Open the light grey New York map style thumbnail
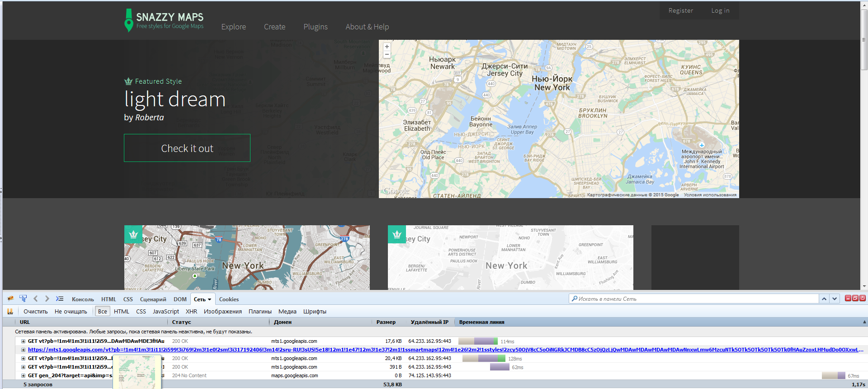This screenshot has width=868, height=389. pos(510,257)
